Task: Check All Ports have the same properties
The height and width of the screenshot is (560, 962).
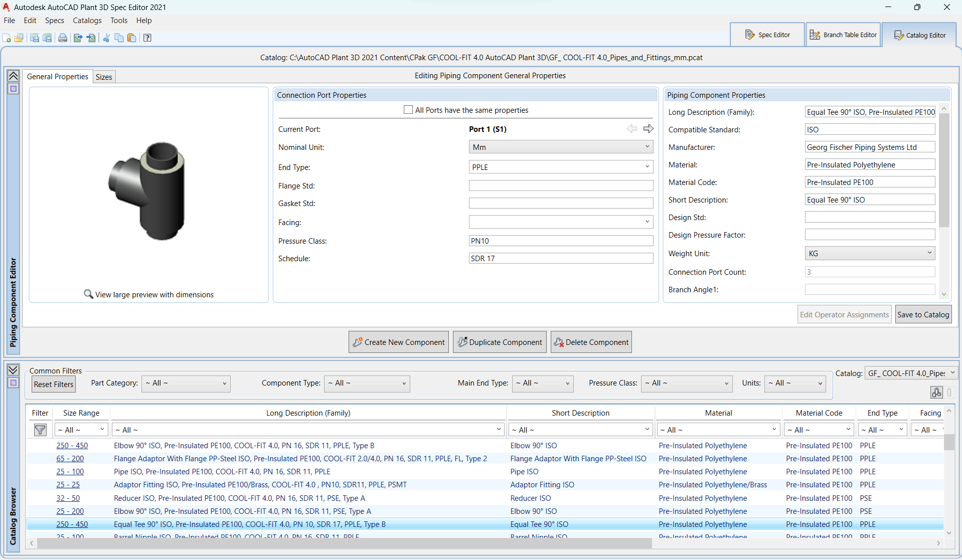Action: coord(408,110)
